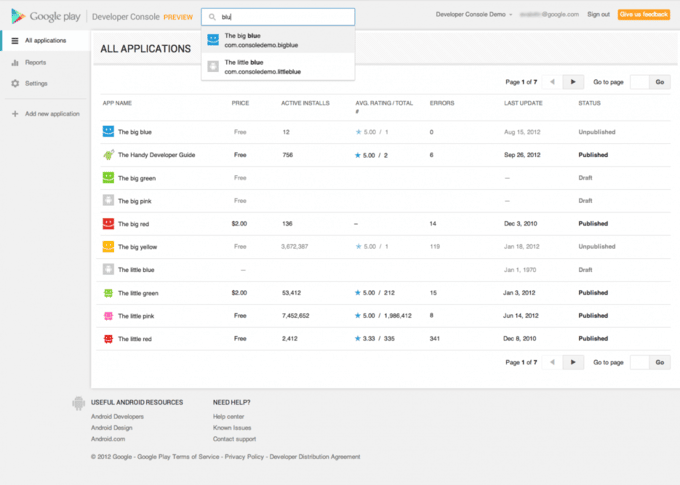Click the top Go to page field
Screen dimensions: 680x485
(640, 82)
